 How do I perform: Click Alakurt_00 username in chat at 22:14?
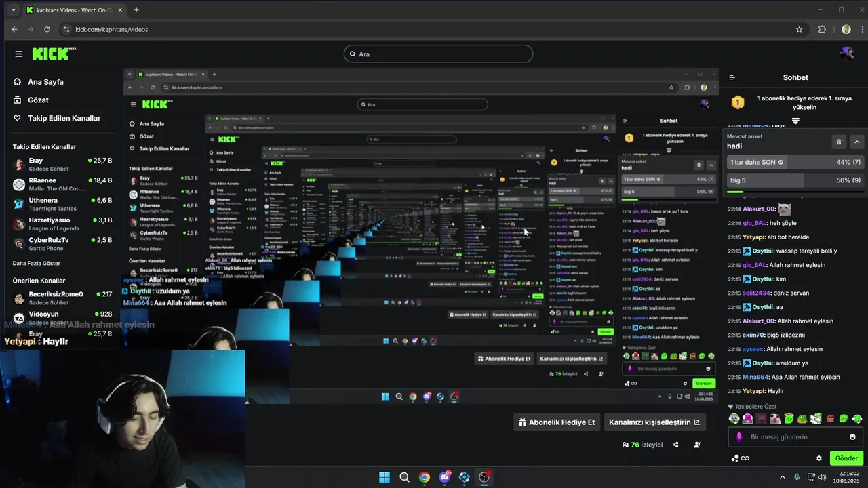pos(758,209)
